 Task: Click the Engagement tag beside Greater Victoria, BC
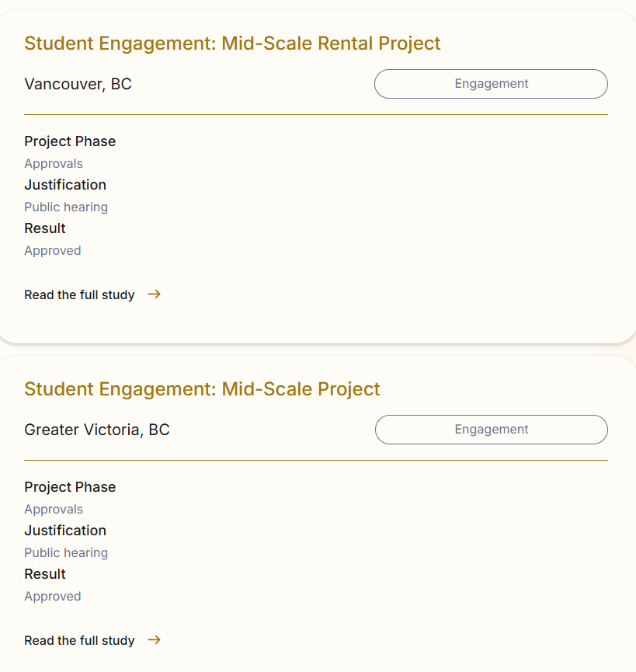coord(491,430)
